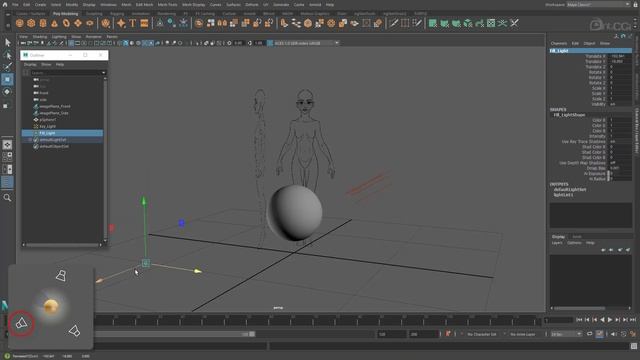Screen dimensions: 640x360
Task: Jump to the start of playback range
Action: point(580,320)
